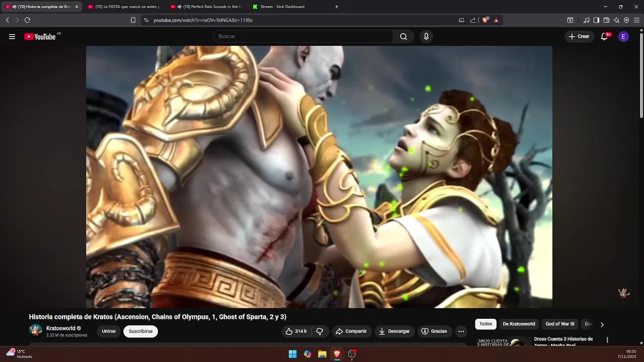Viewport: 644px width, 362px height.
Task: Switch to Historia completa de Kratos tab
Action: coord(41,7)
